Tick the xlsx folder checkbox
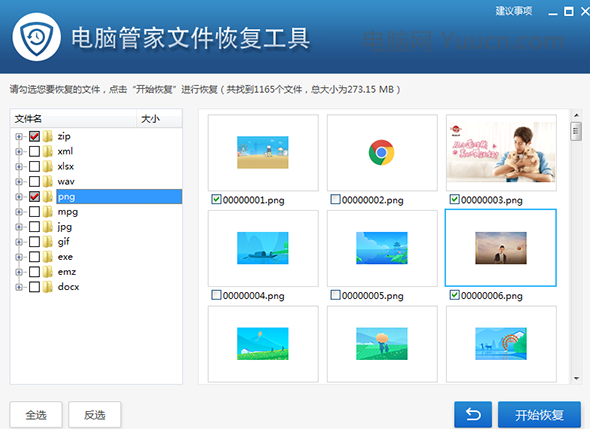The height and width of the screenshot is (429, 590). pyautogui.click(x=34, y=166)
